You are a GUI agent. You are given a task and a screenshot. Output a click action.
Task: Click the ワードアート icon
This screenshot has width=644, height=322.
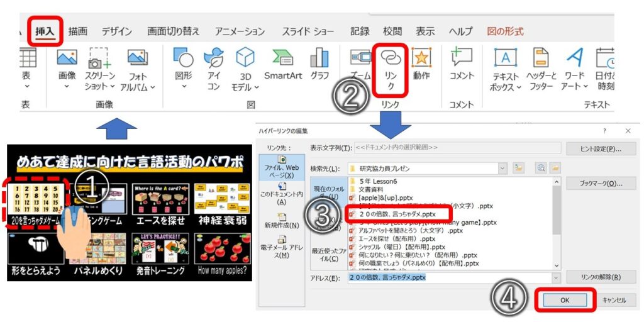pos(574,58)
